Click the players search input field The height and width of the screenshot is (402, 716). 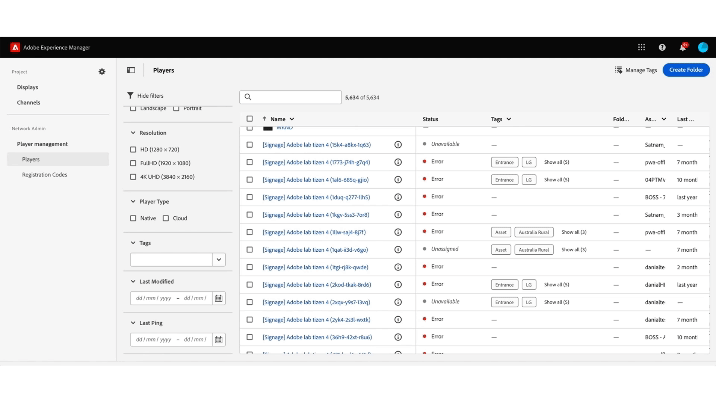[290, 97]
